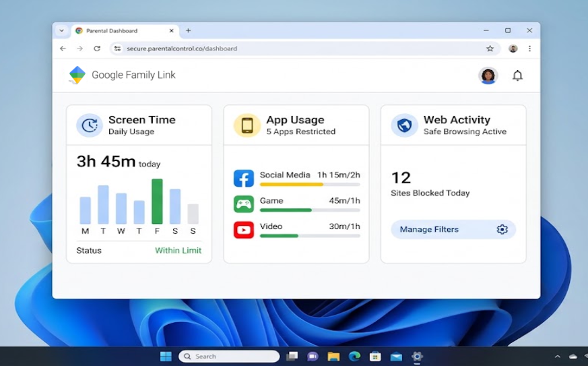Go back with the browser back arrow
Image resolution: width=588 pixels, height=366 pixels.
click(63, 49)
